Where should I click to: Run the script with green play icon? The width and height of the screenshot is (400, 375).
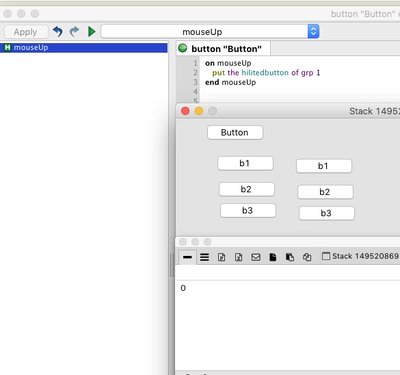[92, 32]
